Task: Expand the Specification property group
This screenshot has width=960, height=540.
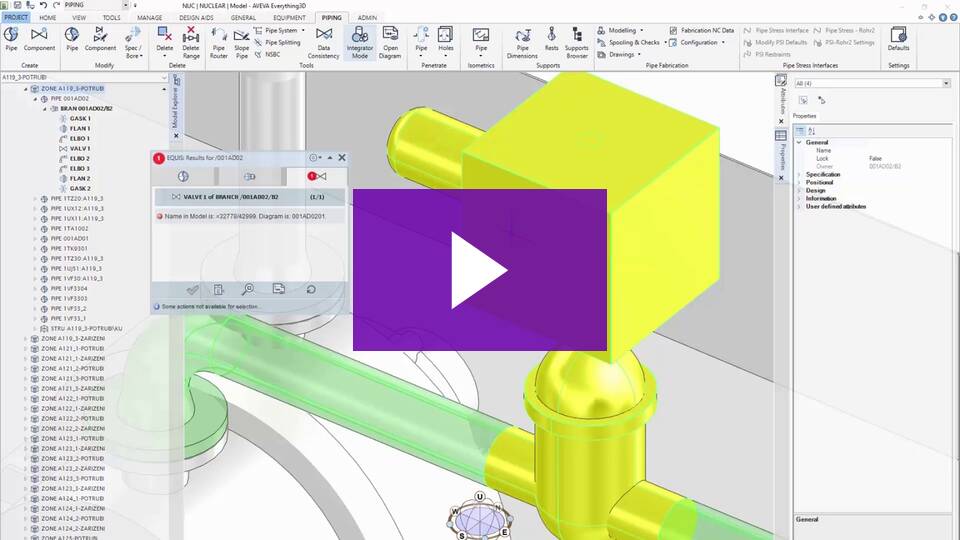Action: click(799, 174)
